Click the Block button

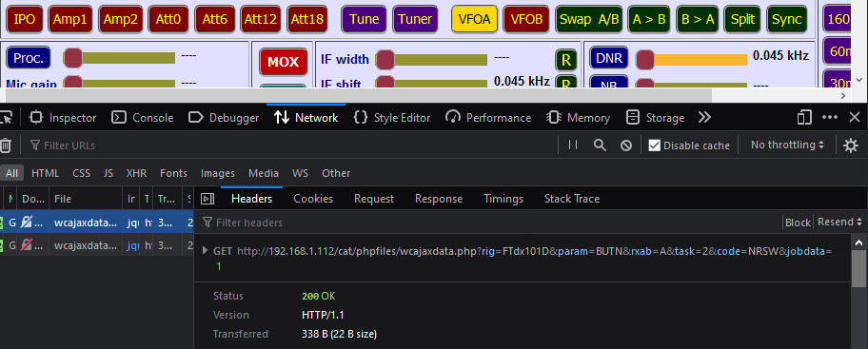[798, 223]
